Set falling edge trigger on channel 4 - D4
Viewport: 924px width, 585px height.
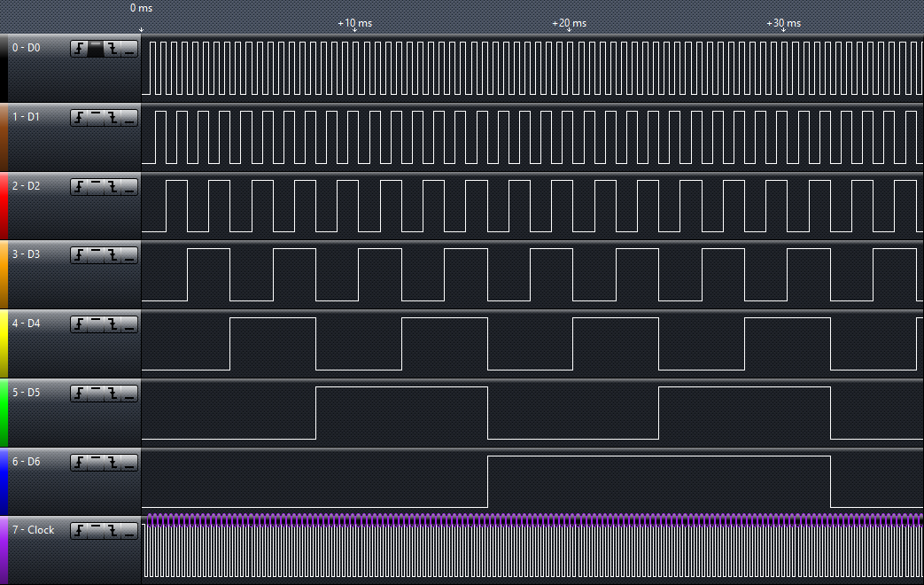(x=112, y=324)
